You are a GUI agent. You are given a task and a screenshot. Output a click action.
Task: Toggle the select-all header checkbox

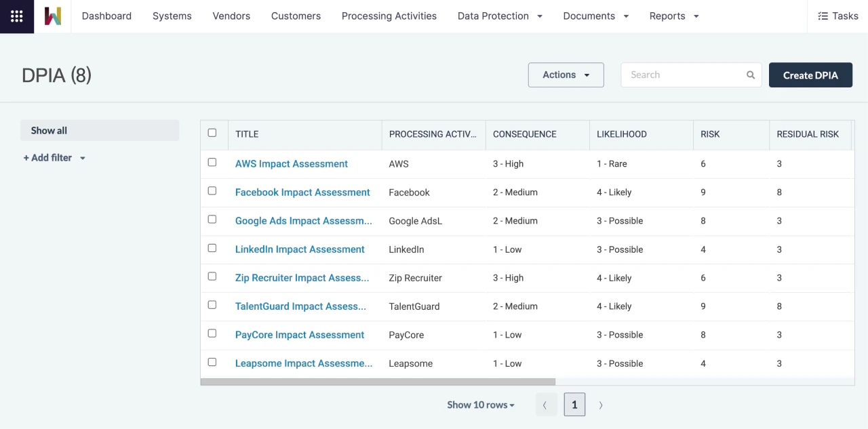[212, 133]
